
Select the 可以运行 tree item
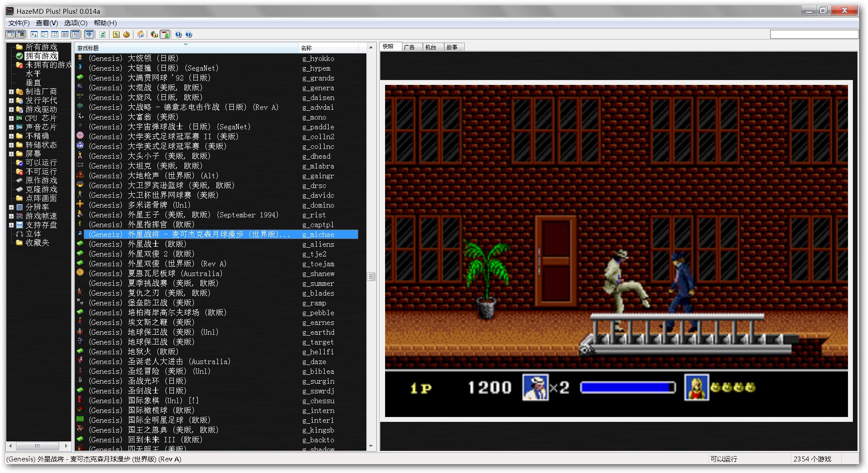click(x=41, y=163)
